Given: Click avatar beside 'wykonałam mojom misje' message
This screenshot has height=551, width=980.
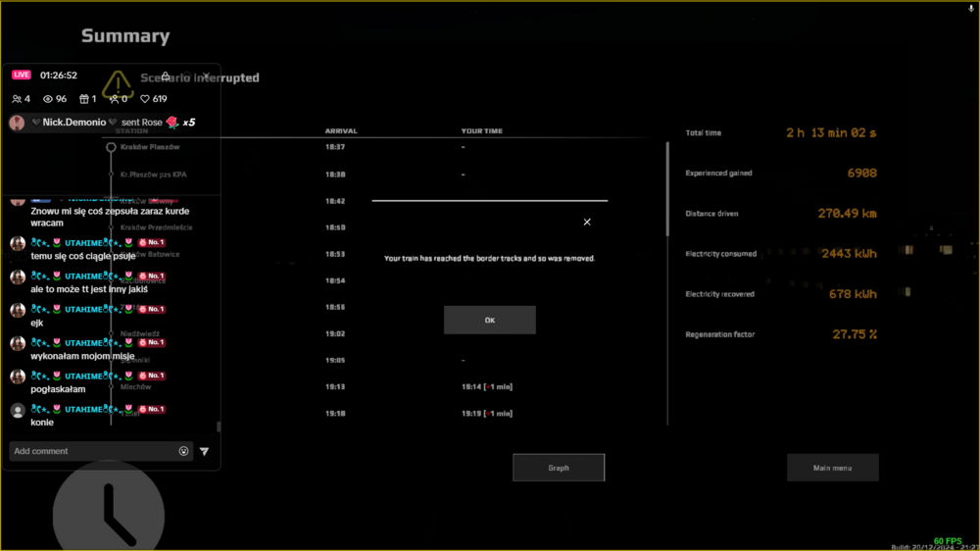Looking at the screenshot, I should (18, 343).
